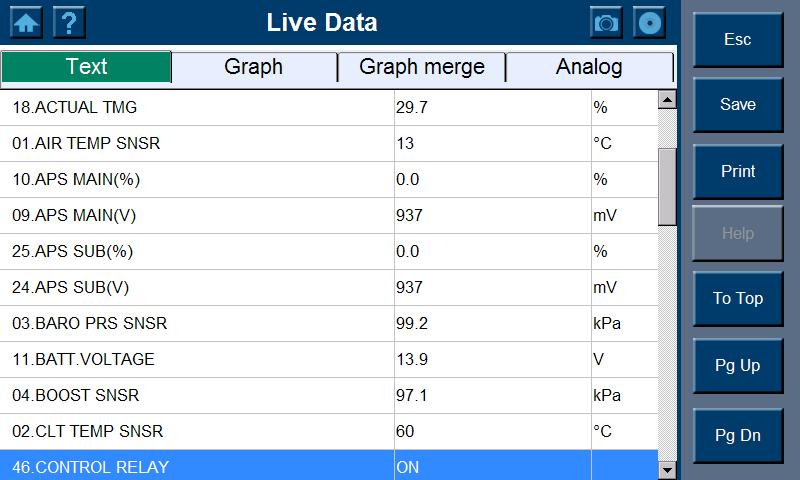Screen dimensions: 800x480
Task: Page up using Pg Up button
Action: point(738,365)
